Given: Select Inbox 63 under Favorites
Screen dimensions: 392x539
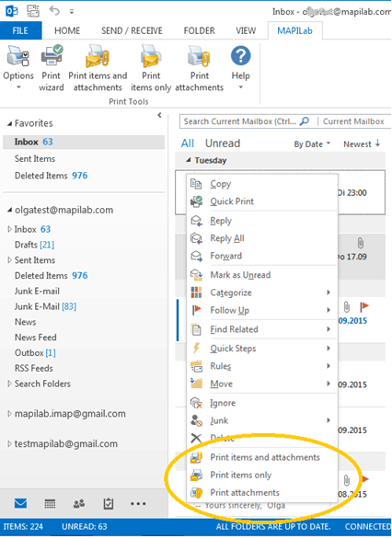Looking at the screenshot, I should 84,142.
